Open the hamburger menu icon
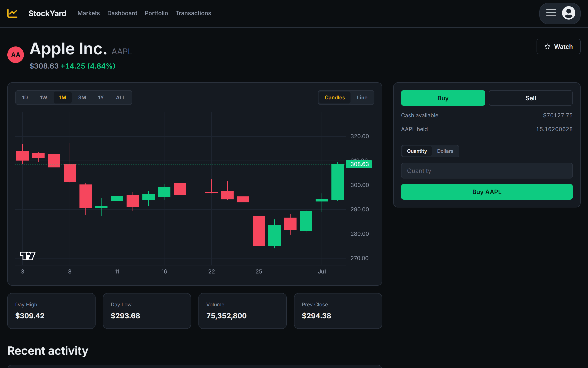This screenshot has height=368, width=588. pyautogui.click(x=551, y=13)
